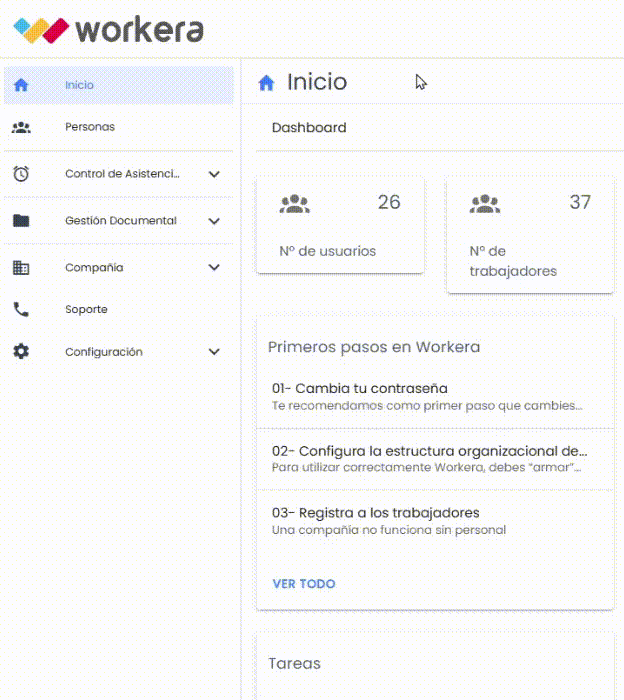This screenshot has height=700, width=624.
Task: Expand the Configuración dropdown arrow
Action: pyautogui.click(x=214, y=352)
